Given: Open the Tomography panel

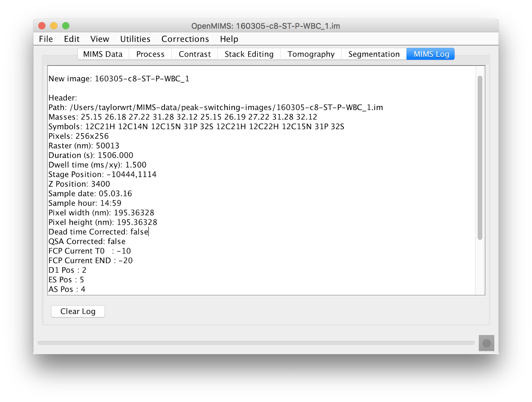Looking at the screenshot, I should (310, 54).
